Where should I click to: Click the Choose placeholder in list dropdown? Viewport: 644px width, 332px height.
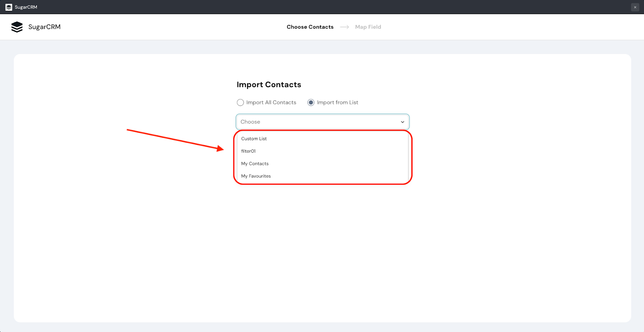tap(250, 122)
